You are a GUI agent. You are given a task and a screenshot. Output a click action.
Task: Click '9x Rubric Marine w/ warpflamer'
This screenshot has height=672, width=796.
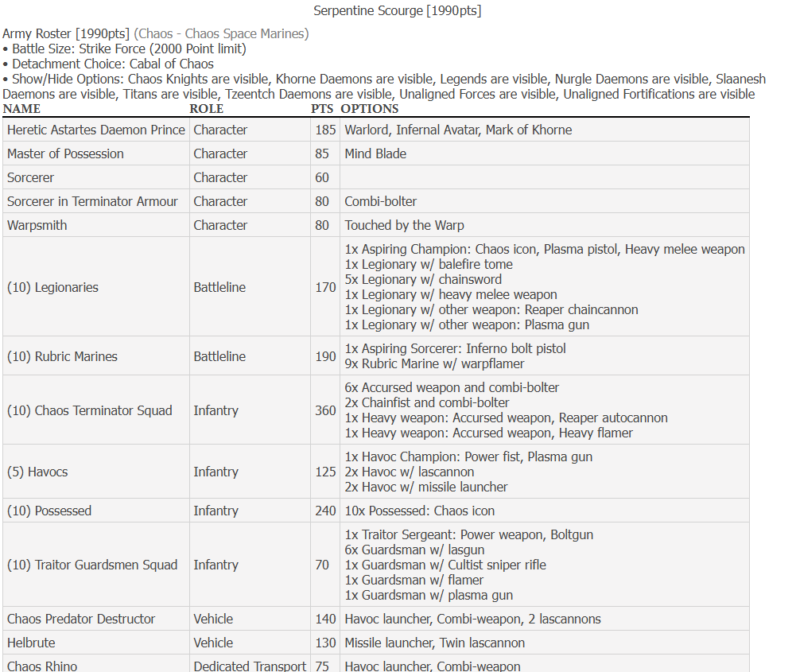(x=434, y=364)
